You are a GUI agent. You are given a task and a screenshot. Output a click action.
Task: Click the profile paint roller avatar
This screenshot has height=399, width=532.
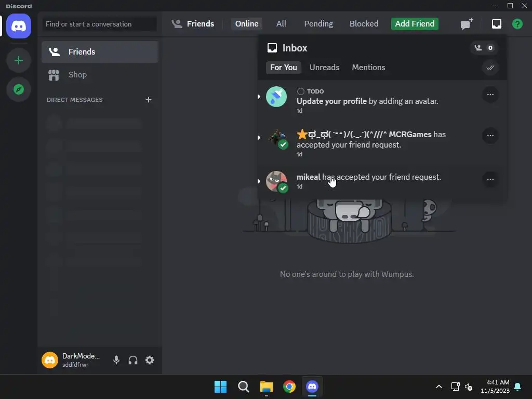276,97
